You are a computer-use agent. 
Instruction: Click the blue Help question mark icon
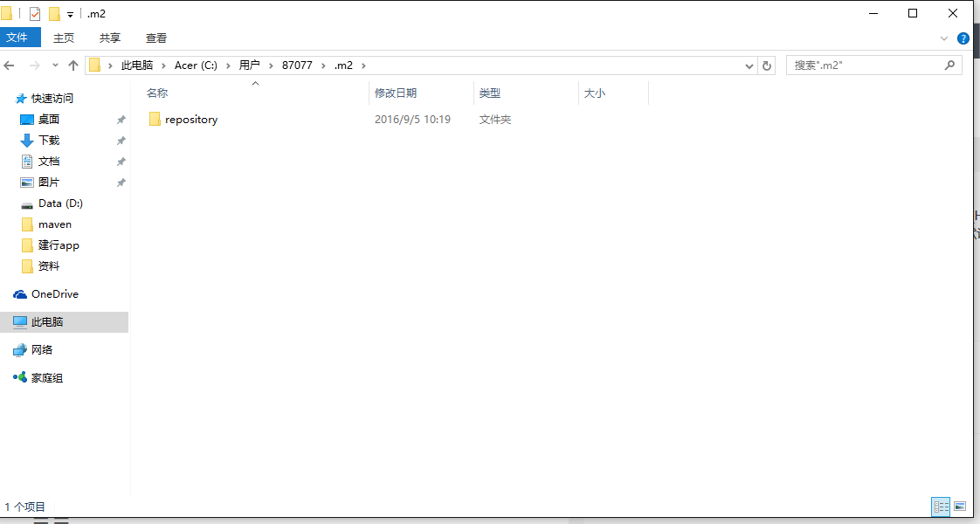pyautogui.click(x=963, y=38)
